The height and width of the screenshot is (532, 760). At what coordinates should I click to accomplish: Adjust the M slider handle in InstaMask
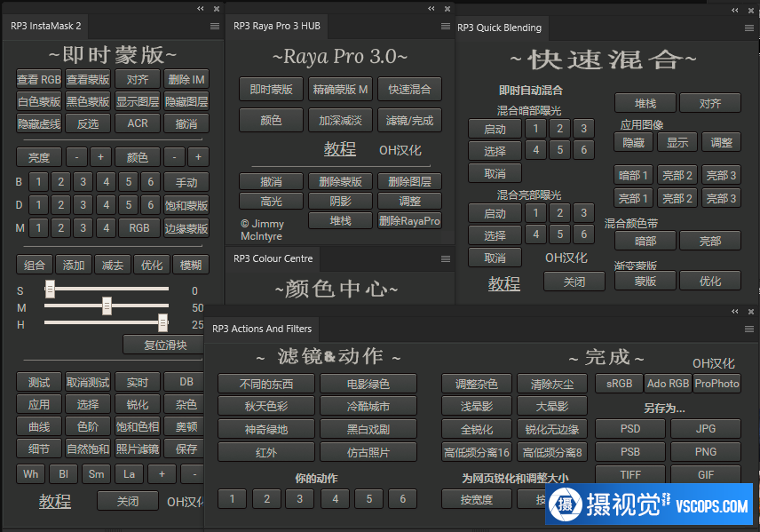point(107,306)
